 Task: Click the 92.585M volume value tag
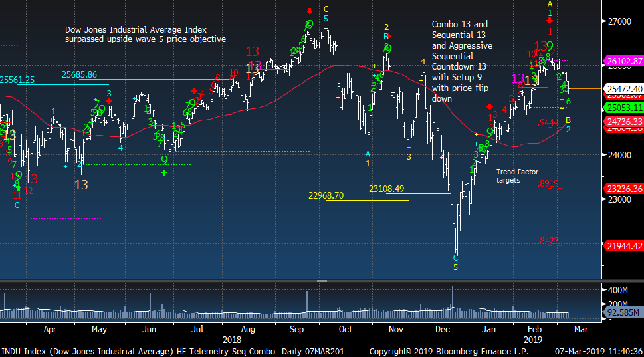coord(623,312)
